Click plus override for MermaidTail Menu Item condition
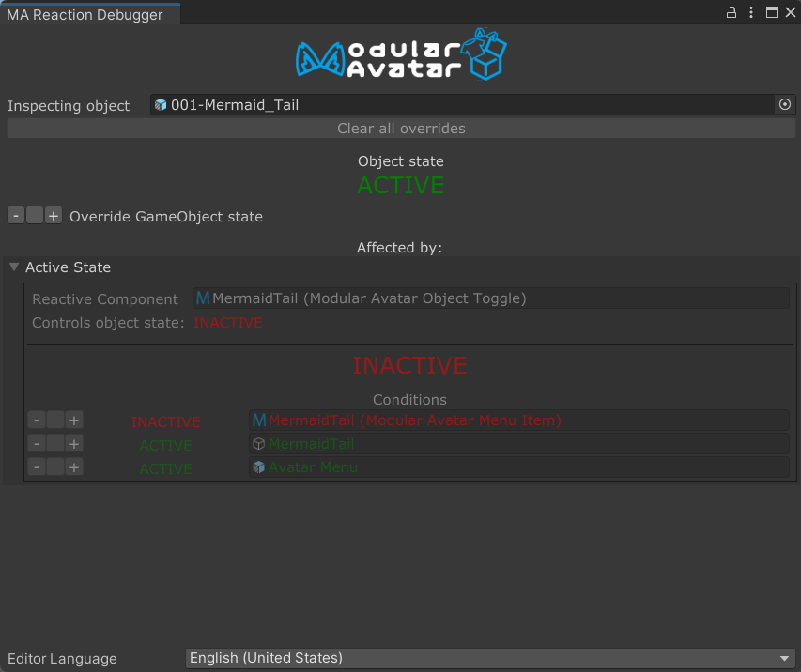 click(x=74, y=420)
